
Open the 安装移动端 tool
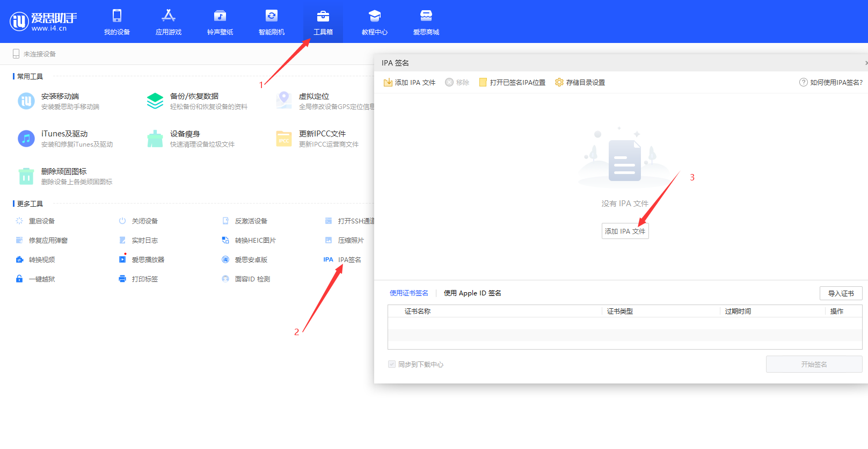[x=59, y=101]
